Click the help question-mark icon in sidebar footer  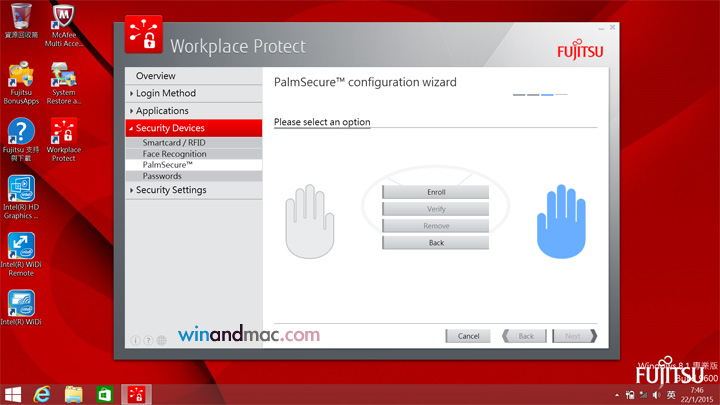coord(148,340)
